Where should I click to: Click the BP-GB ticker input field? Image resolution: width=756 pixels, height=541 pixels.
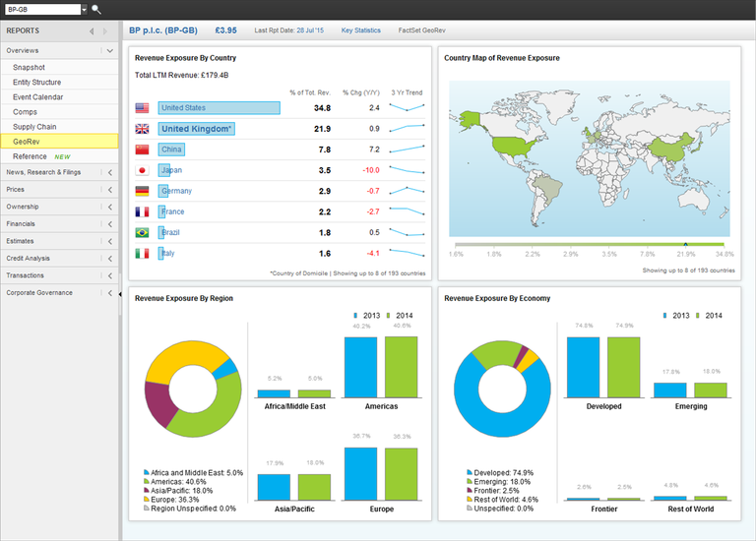tap(43, 9)
